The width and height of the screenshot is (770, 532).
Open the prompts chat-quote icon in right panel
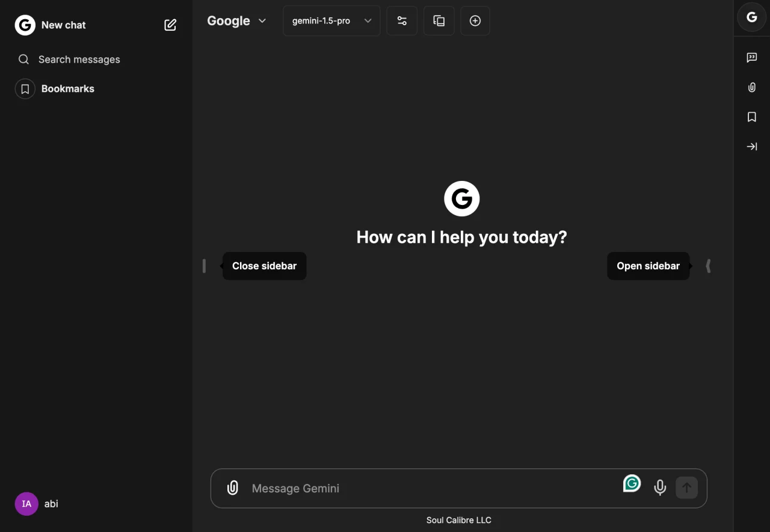(x=751, y=58)
